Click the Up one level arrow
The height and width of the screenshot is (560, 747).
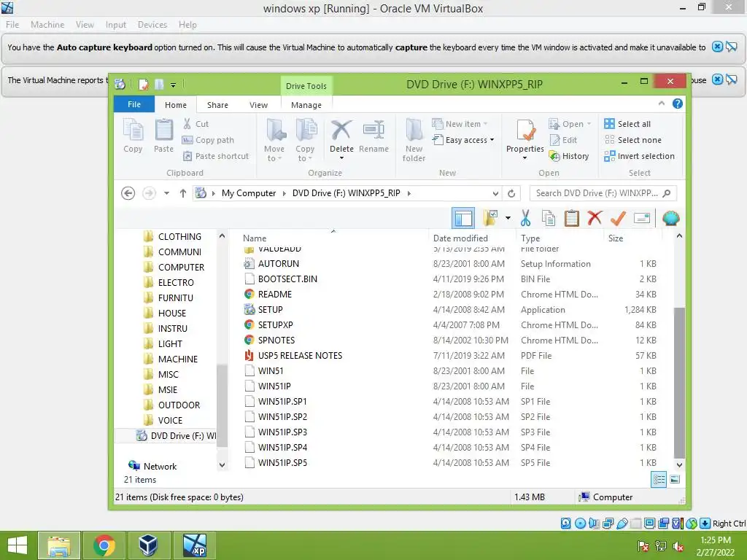182,193
